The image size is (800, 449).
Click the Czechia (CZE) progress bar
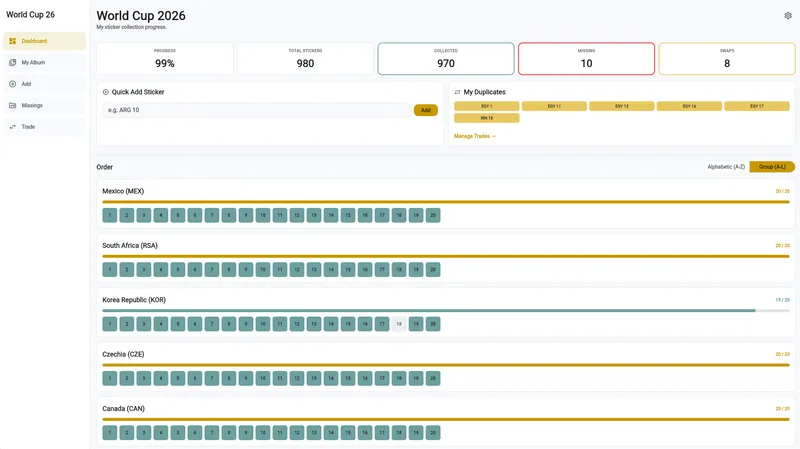[x=446, y=365]
